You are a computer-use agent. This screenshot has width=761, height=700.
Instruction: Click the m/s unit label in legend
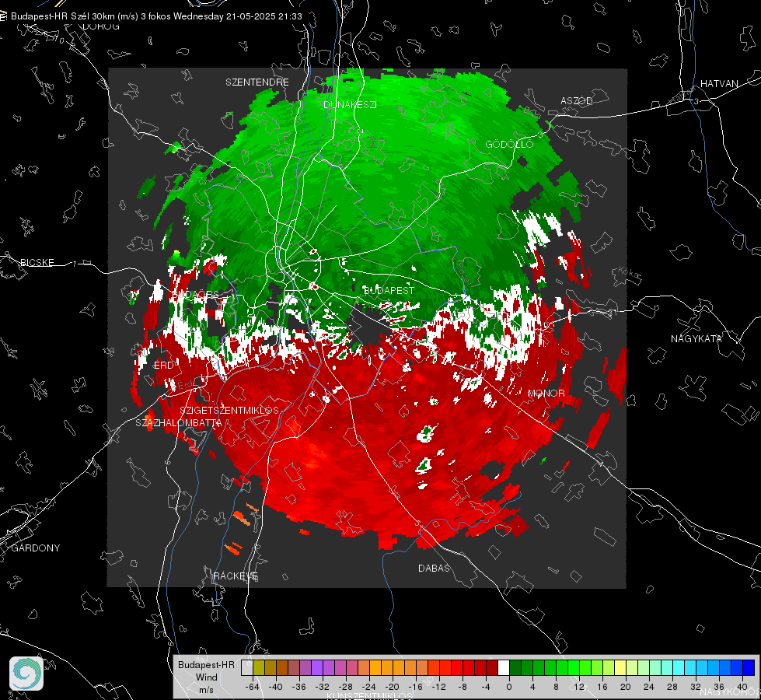coord(206,689)
